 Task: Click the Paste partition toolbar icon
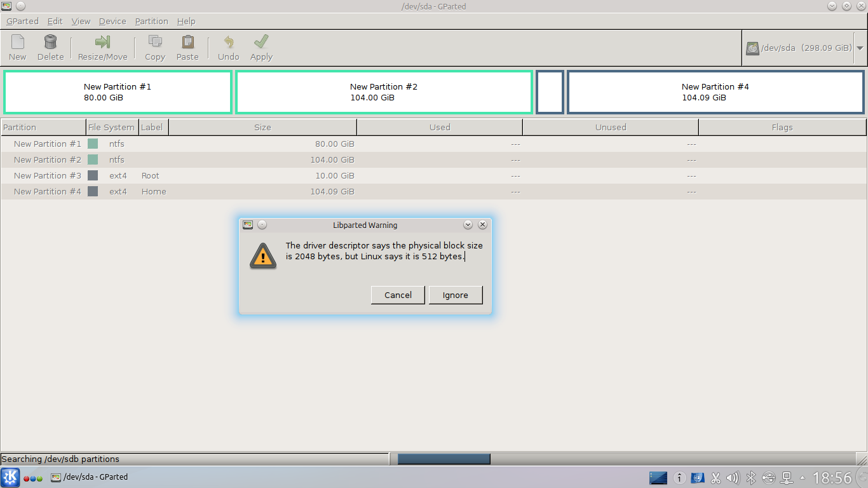pos(187,42)
